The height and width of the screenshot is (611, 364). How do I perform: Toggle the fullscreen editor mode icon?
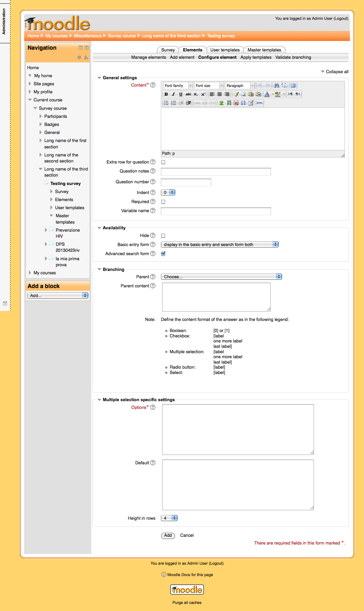(x=293, y=86)
